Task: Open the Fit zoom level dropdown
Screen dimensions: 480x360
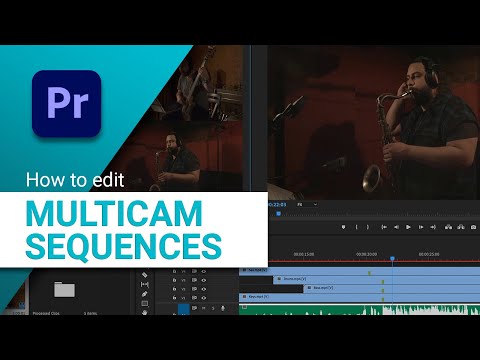Action: click(x=307, y=204)
